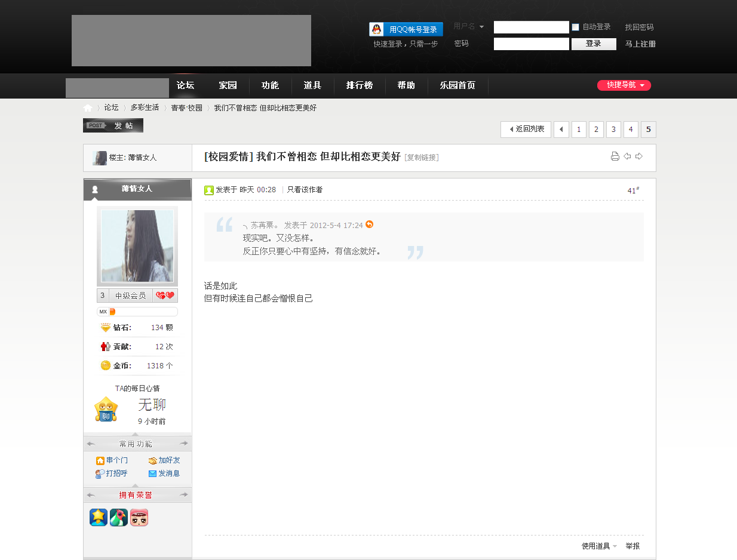Click the print icon
Image resolution: width=737 pixels, height=560 pixels.
[615, 156]
